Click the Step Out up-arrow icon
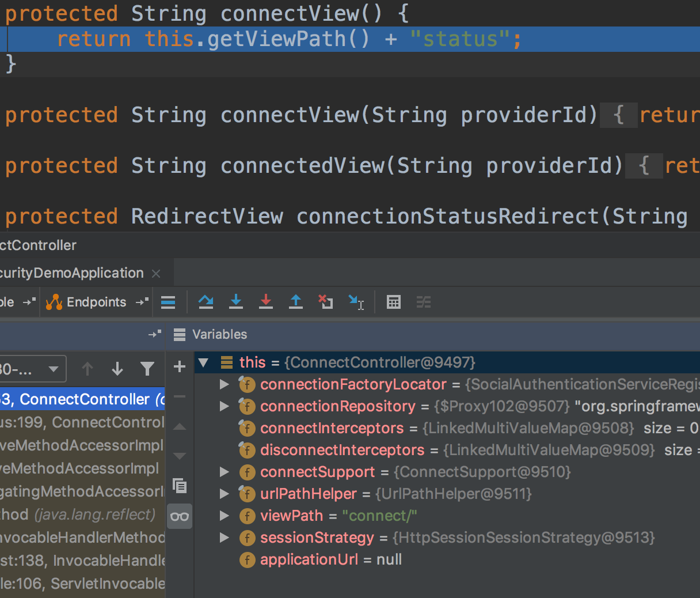This screenshot has height=598, width=700. click(296, 301)
